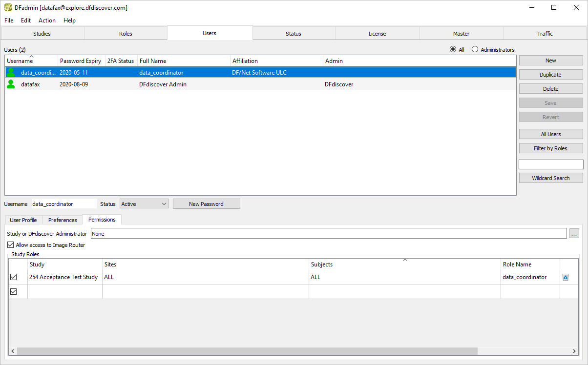Click the ellipsis button beside the Administrator field
The image size is (588, 365).
(574, 234)
